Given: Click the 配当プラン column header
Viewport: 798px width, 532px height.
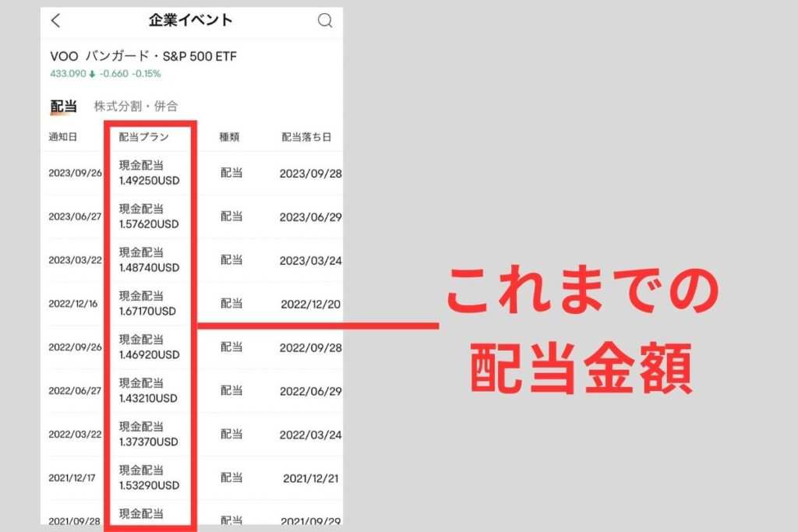Looking at the screenshot, I should pos(143,137).
